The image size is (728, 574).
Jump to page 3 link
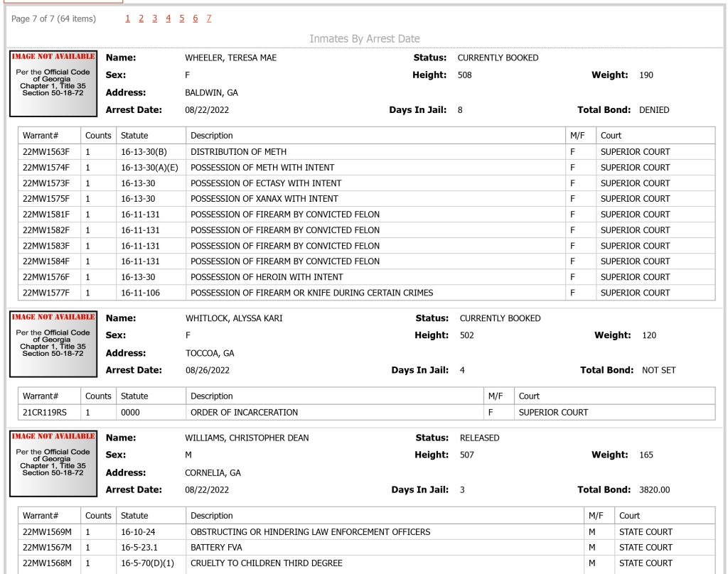click(x=154, y=18)
